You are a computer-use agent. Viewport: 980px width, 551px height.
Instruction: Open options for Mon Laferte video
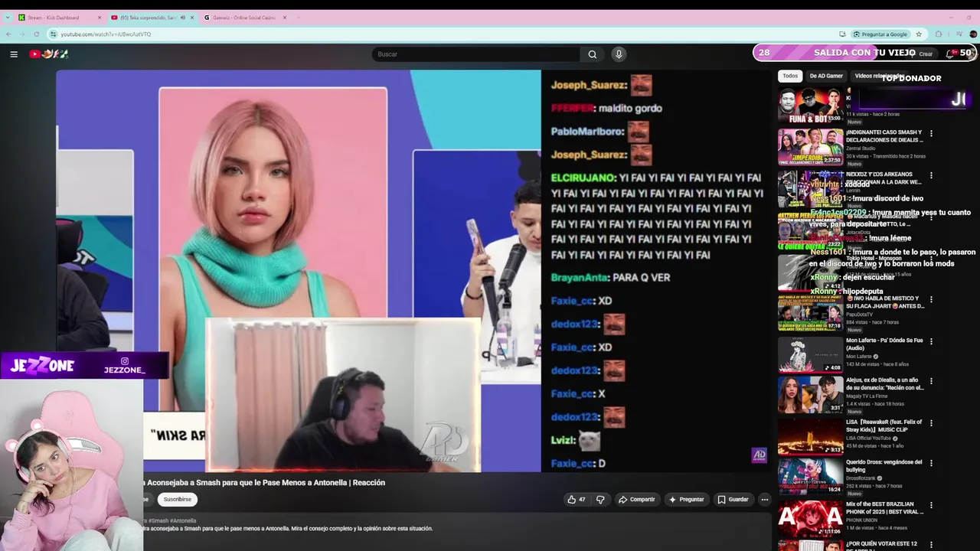tap(931, 341)
